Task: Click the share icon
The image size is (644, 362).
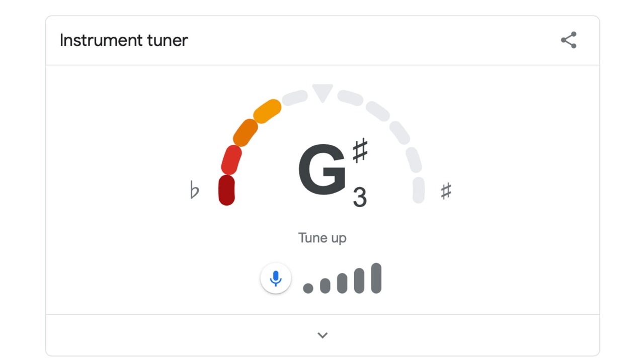Action: [569, 40]
